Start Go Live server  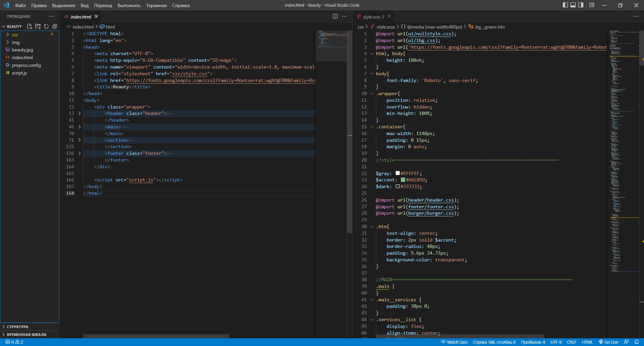(608, 342)
